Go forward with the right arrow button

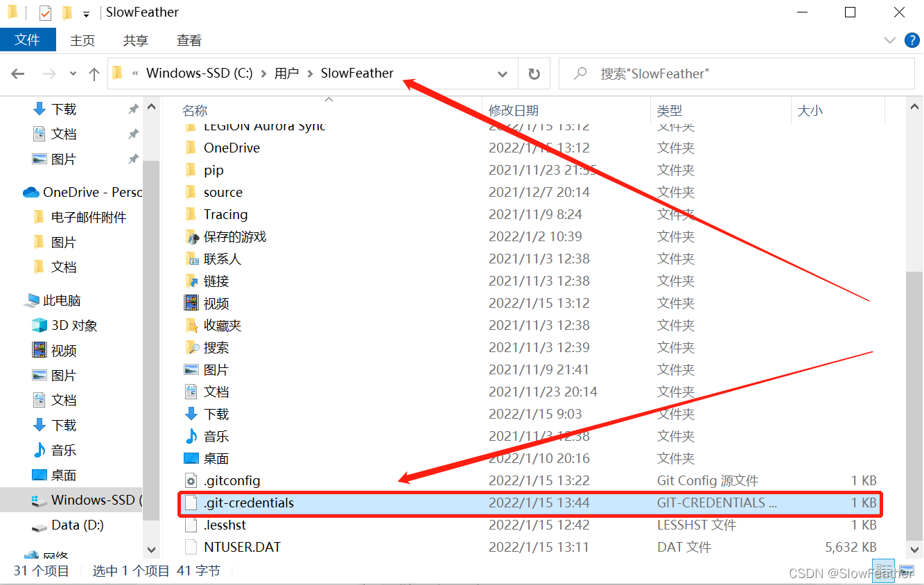(49, 73)
